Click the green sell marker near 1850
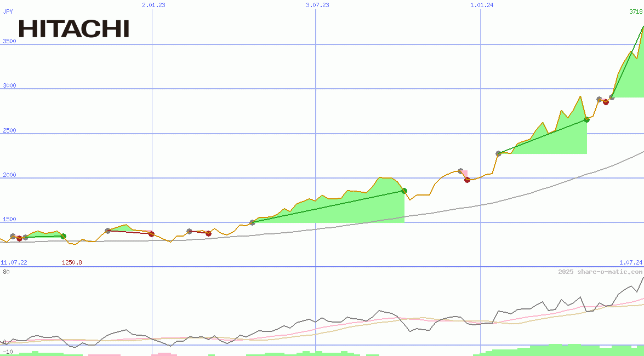Screen dimensions: 644x356 point(404,191)
